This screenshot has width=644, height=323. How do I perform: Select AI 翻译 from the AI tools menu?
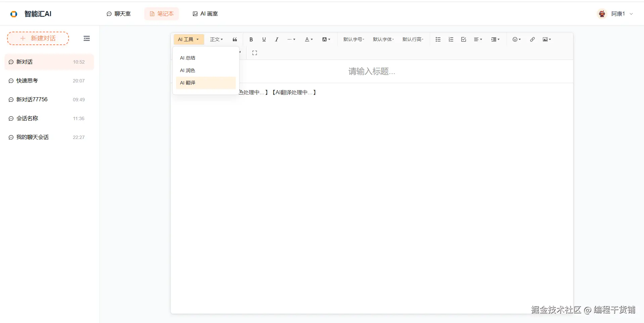(188, 83)
